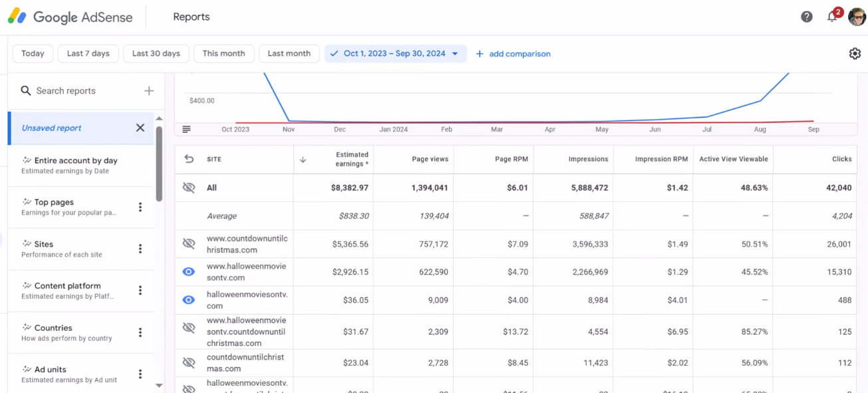This screenshot has width=868, height=393.
Task: Open more options for Countries report
Action: click(140, 332)
